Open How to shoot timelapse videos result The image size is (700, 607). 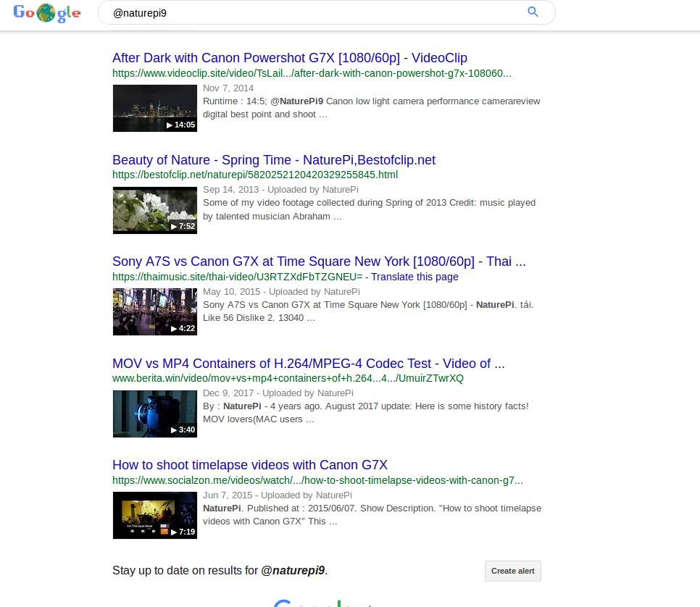pos(249,464)
